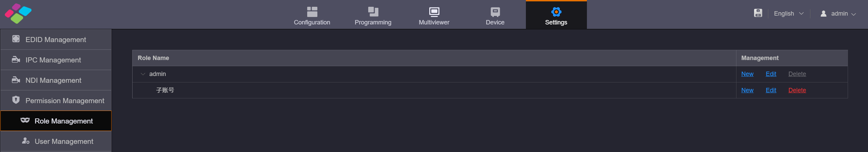Select Role Management sidebar item
Image resolution: width=868 pixels, height=152 pixels.
[63, 121]
